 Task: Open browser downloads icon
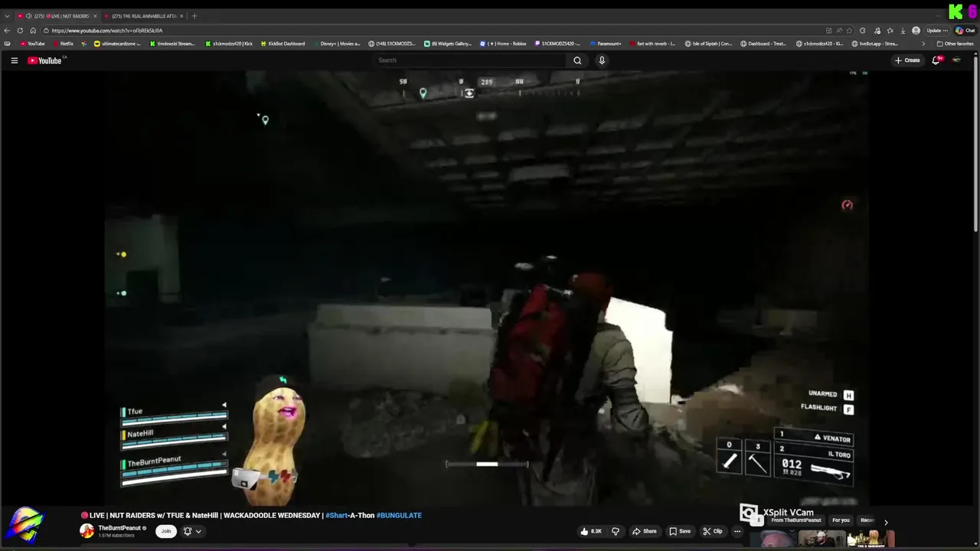point(903,31)
